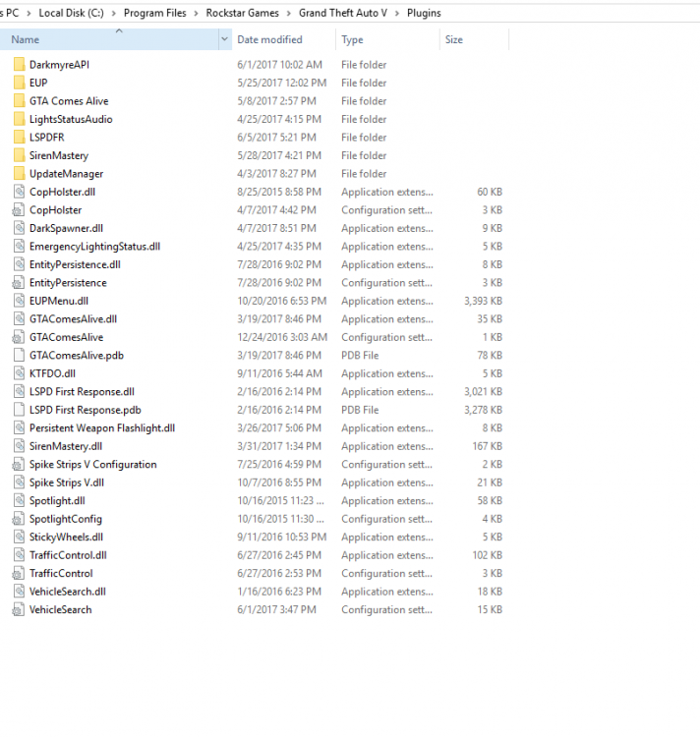Click the 102 KB size of TrafficControl.dll

[488, 555]
